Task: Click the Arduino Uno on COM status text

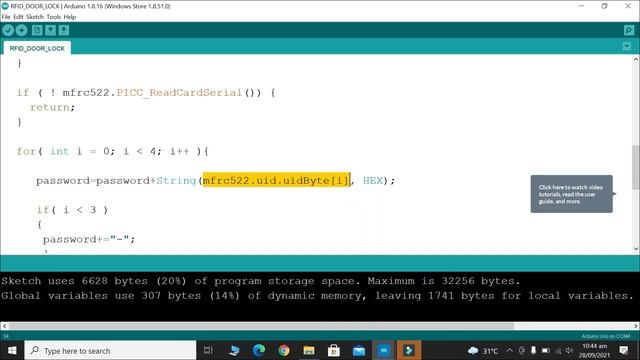Action: tap(606, 336)
